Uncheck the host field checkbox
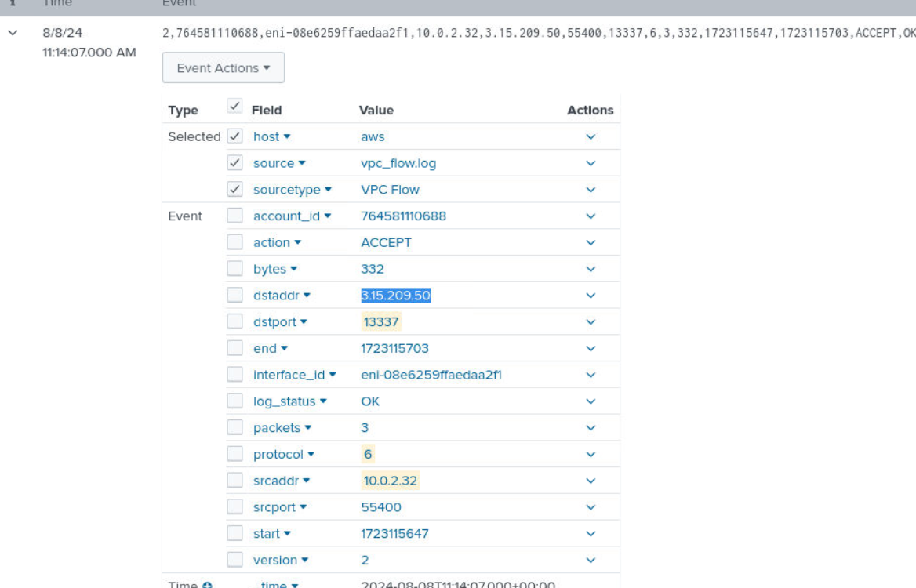 [x=234, y=136]
